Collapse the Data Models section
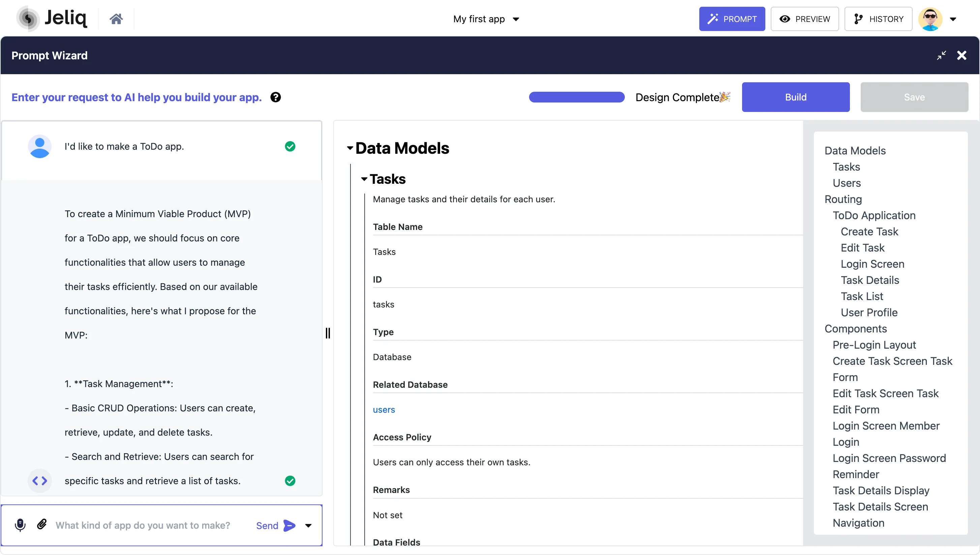The image size is (980, 555). (350, 148)
